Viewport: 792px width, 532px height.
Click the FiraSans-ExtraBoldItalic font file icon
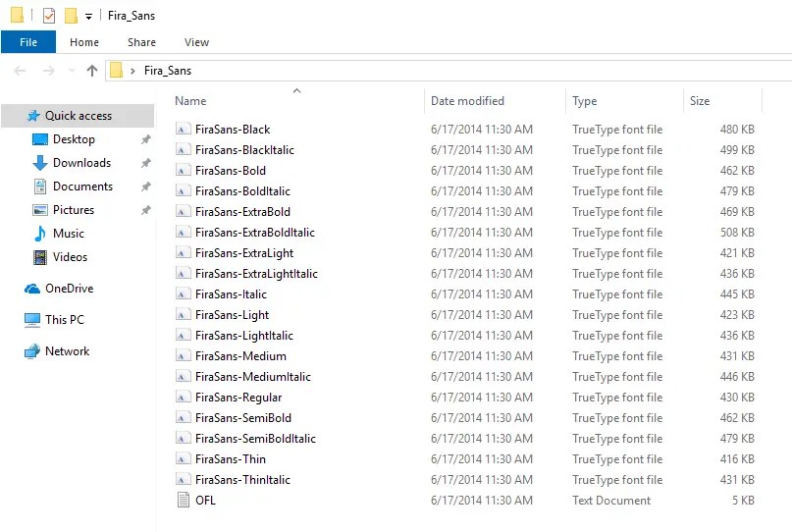tap(183, 232)
